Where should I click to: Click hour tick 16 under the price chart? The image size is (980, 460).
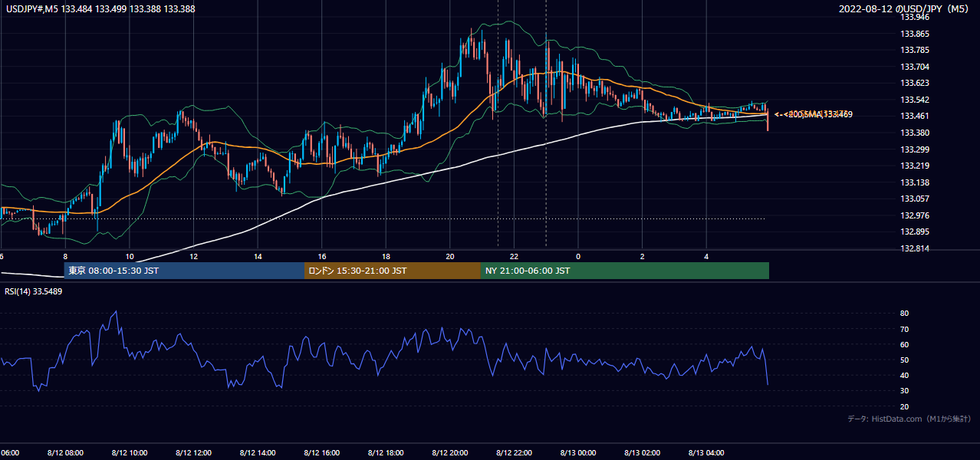pos(322,257)
